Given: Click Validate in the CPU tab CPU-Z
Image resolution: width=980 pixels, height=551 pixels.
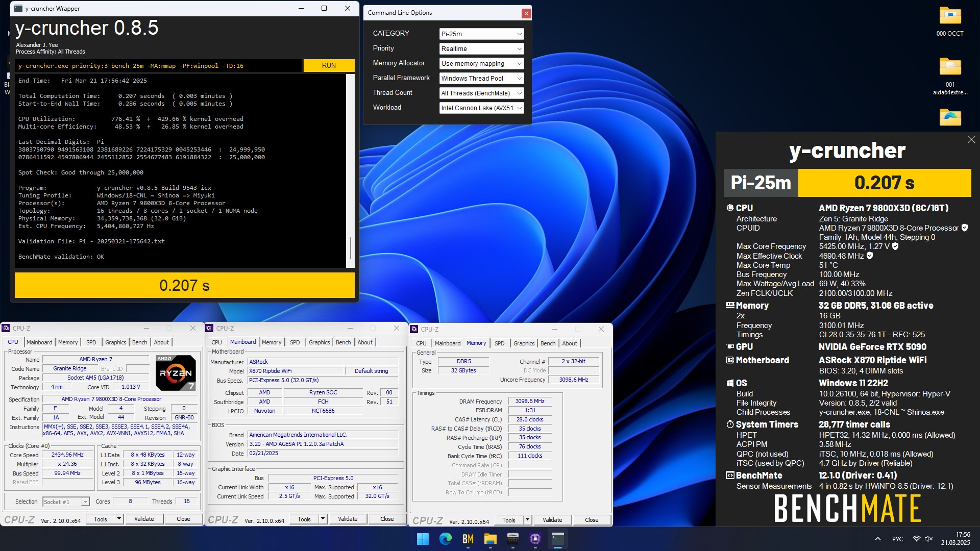Looking at the screenshot, I should [x=144, y=519].
